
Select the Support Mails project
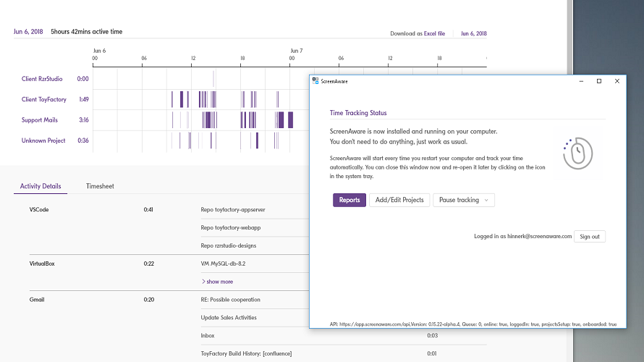point(39,120)
